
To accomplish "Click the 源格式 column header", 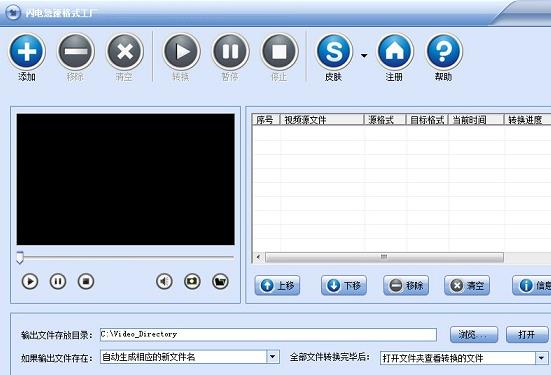I will coord(385,119).
